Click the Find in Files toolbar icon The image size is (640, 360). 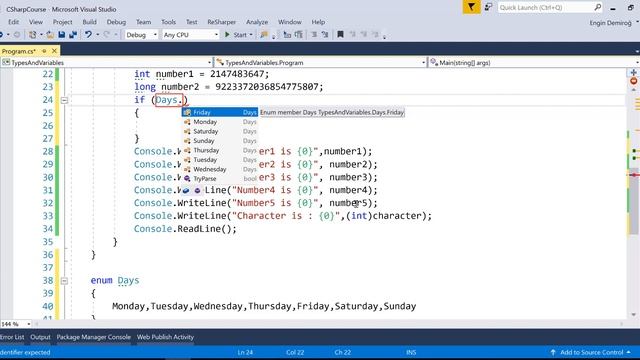coord(264,35)
